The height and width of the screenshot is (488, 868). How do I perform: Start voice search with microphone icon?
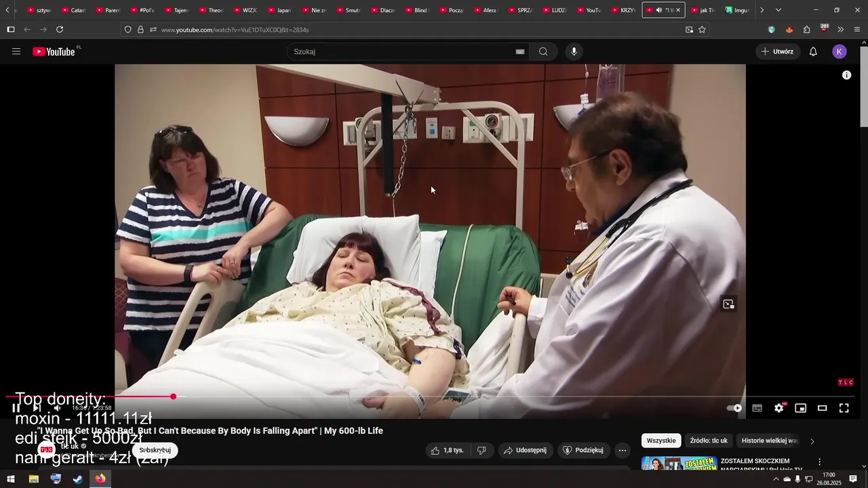click(x=574, y=52)
